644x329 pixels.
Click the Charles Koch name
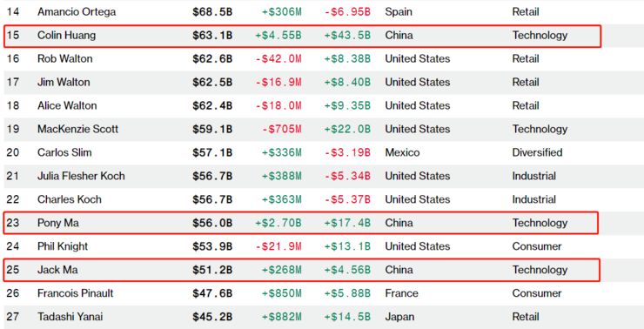tap(70, 199)
